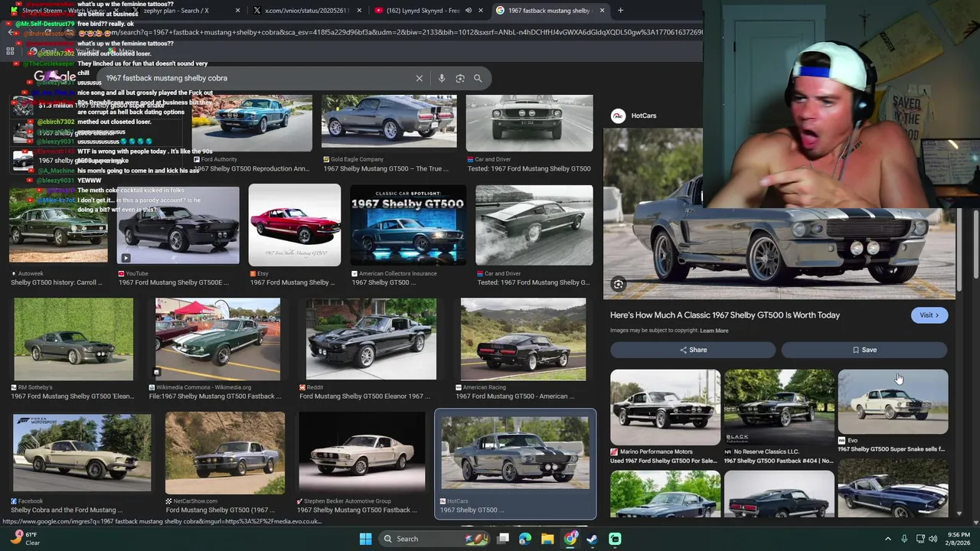Image resolution: width=980 pixels, height=551 pixels.
Task: Click the HotCars source logo
Action: (x=618, y=116)
